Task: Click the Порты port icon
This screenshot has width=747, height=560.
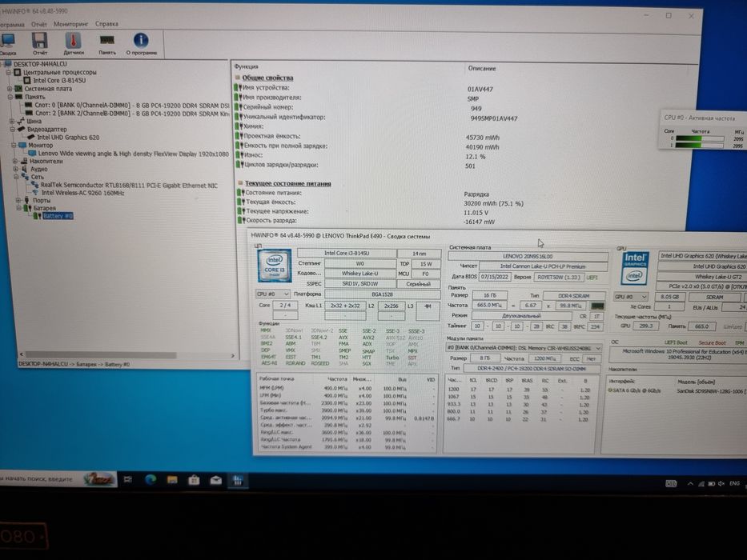Action: pos(26,201)
